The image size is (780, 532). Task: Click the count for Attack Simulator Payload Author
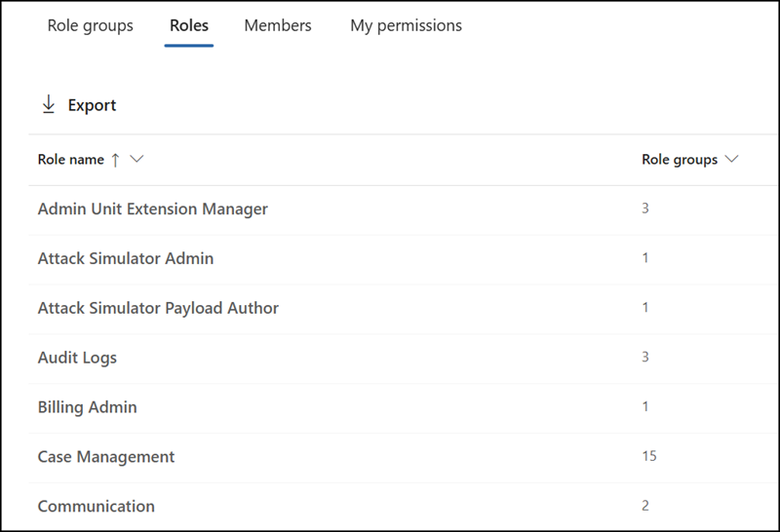click(x=645, y=308)
